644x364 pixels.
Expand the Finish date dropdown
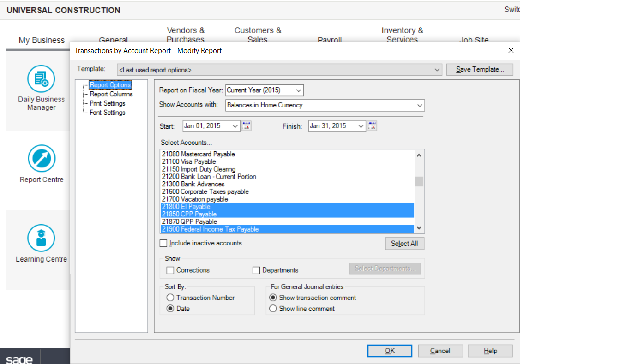click(361, 126)
